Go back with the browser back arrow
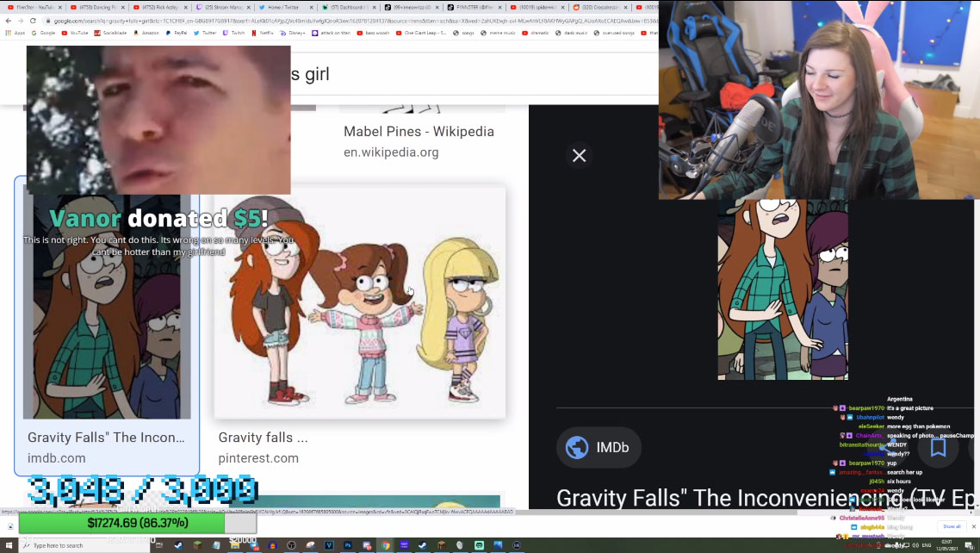Image resolution: width=980 pixels, height=553 pixels. (8, 21)
